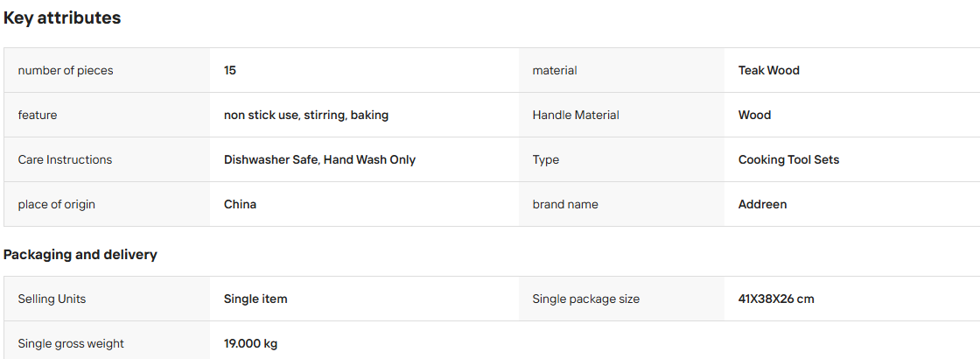Click the value 15 for pieces

230,71
